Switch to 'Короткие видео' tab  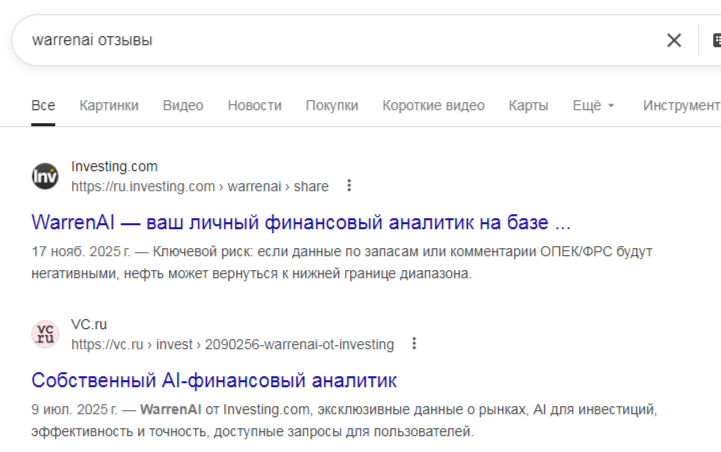coord(434,105)
